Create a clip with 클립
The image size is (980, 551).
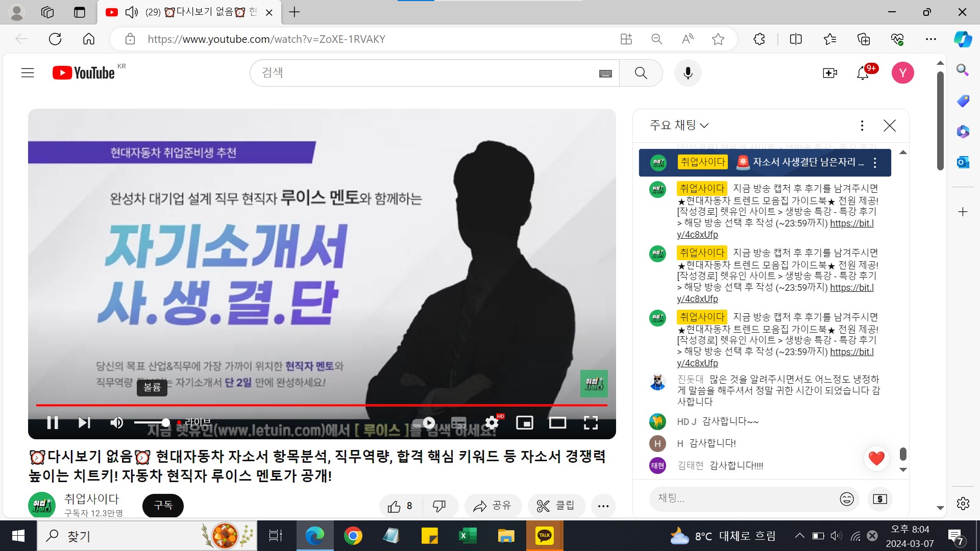pyautogui.click(x=556, y=506)
